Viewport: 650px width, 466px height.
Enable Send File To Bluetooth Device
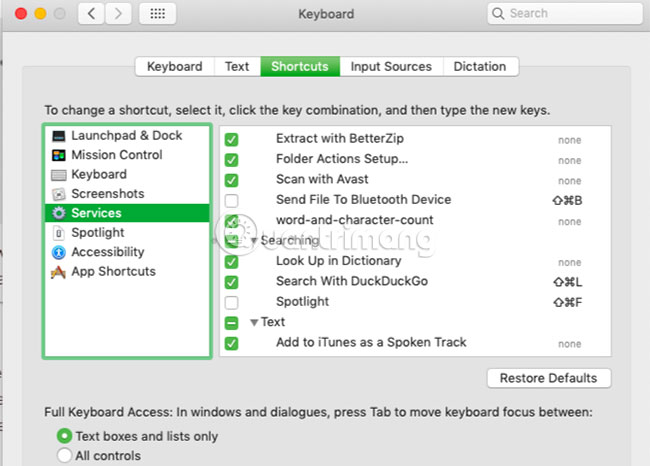tap(232, 200)
